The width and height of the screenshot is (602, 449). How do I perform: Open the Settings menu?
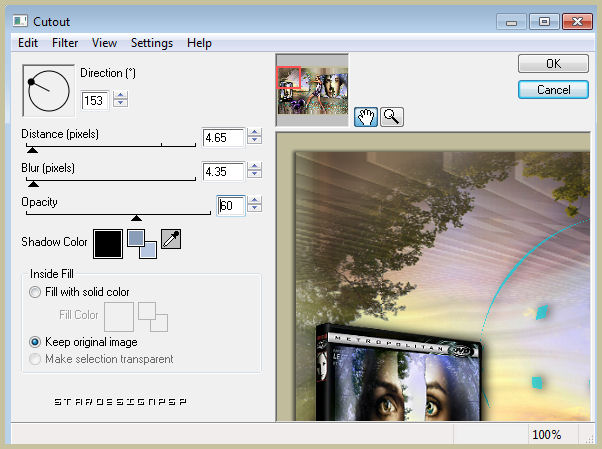[152, 43]
